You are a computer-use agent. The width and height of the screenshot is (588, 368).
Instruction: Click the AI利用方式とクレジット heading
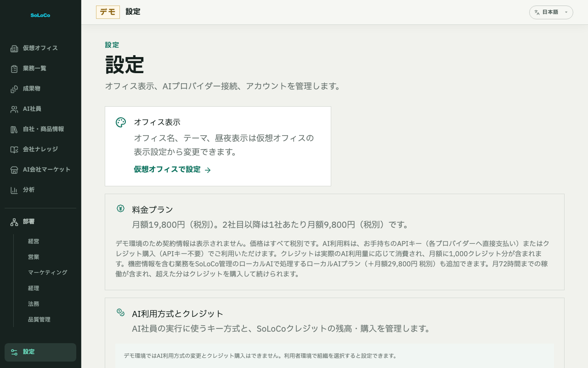(178, 314)
